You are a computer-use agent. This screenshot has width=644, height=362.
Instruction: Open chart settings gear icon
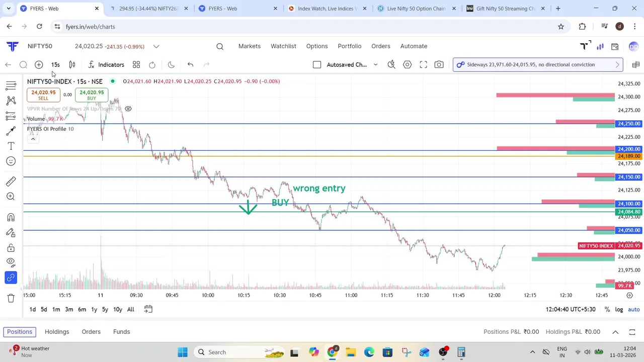tap(408, 64)
